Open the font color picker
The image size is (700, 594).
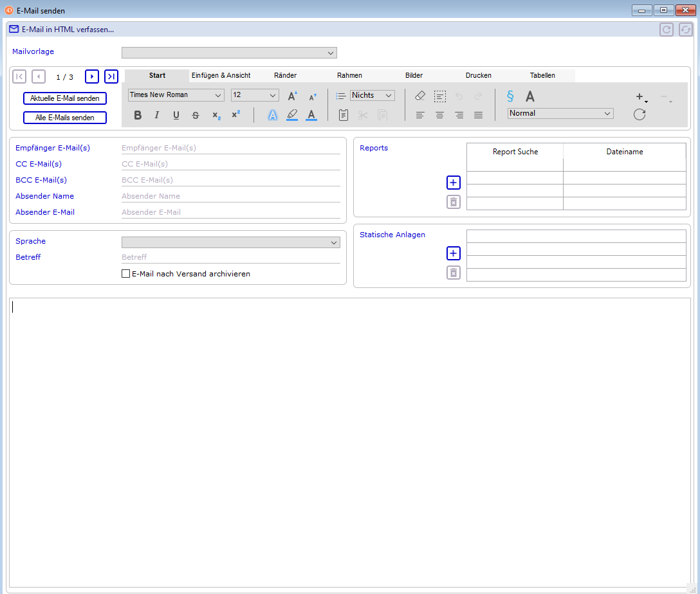coord(311,116)
